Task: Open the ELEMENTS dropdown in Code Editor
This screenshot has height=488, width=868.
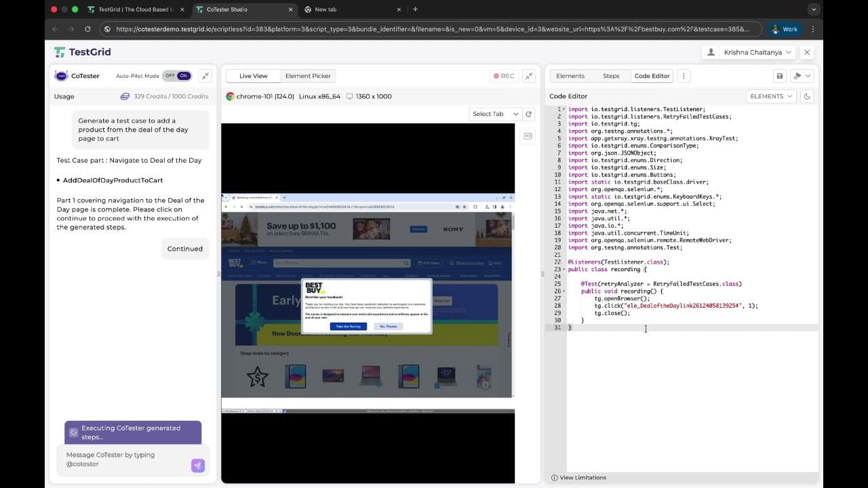Action: pos(770,96)
